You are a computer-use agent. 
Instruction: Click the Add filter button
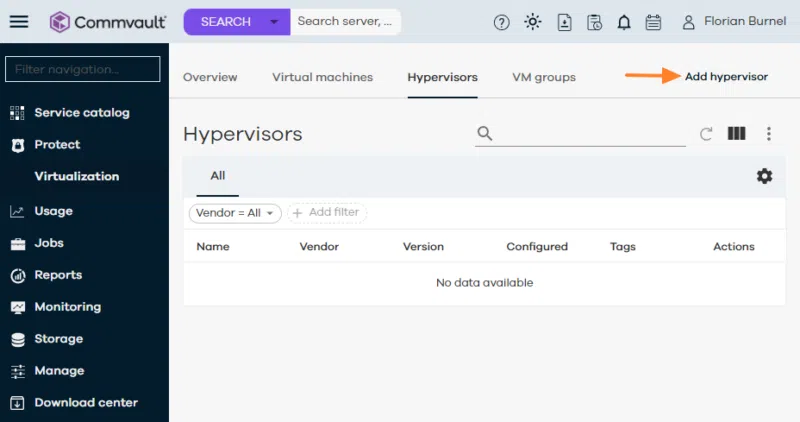[x=326, y=213]
